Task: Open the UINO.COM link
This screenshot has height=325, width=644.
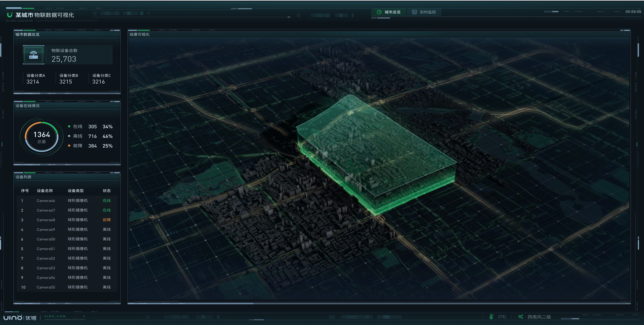Action: pyautogui.click(x=55, y=316)
